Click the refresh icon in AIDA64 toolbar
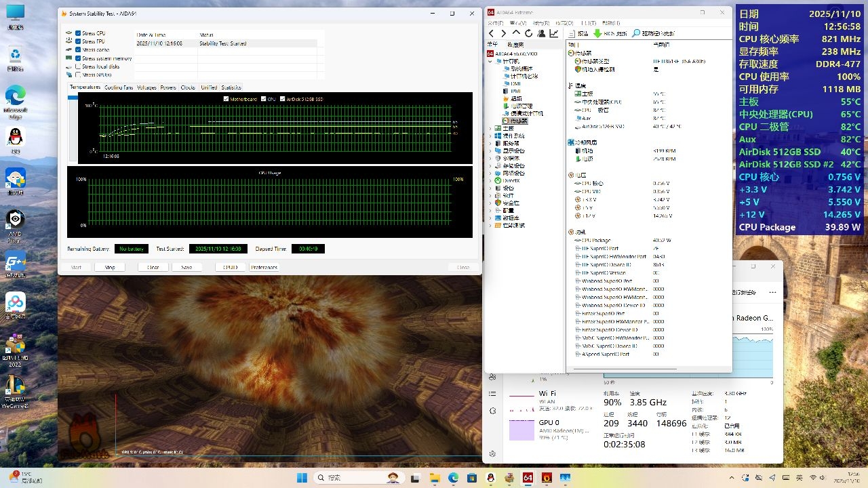 coord(529,33)
